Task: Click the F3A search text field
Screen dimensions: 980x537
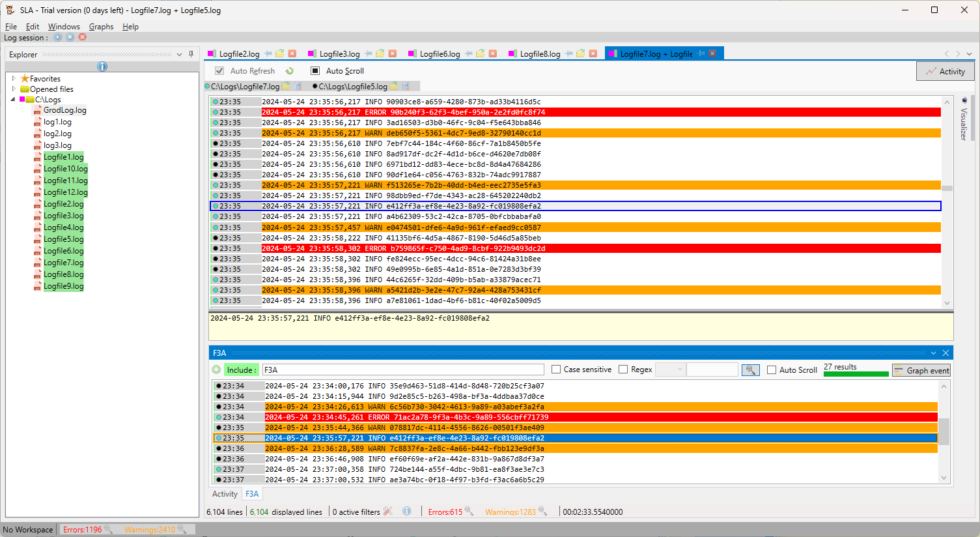Action: [402, 370]
